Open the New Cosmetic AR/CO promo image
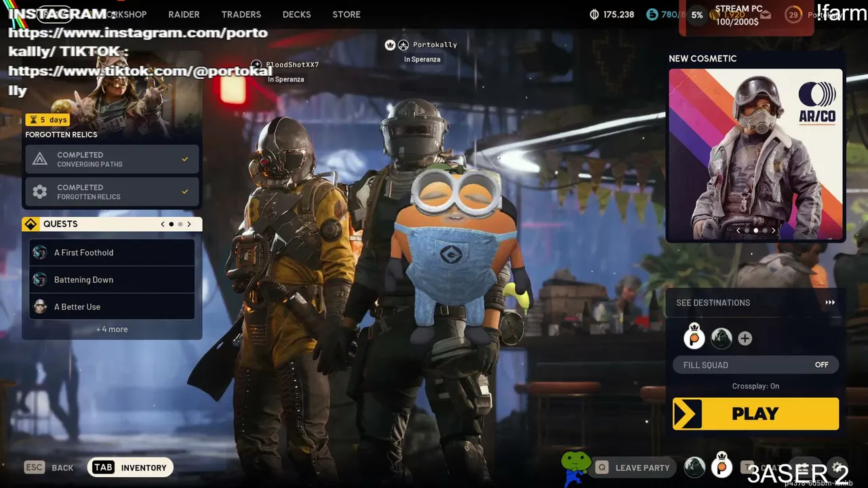 pos(755,155)
